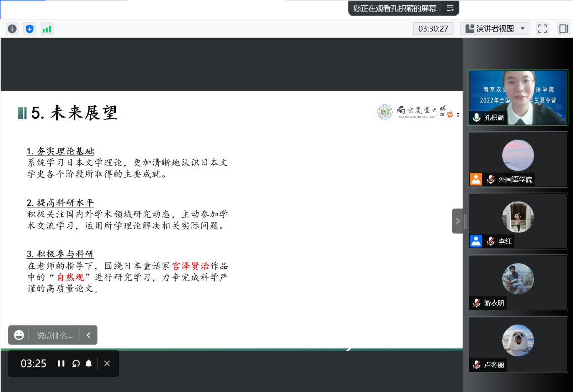The image size is (573, 392).
Task: Type in the 说点什么 chat field
Action: tap(54, 335)
